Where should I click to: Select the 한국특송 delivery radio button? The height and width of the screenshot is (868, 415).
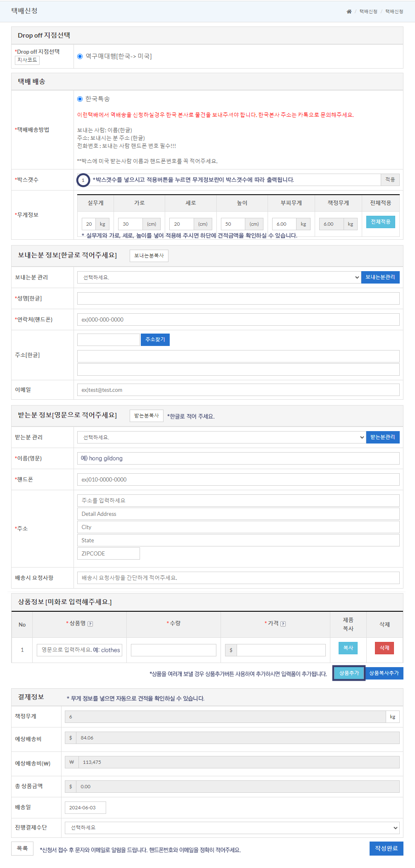click(x=80, y=99)
